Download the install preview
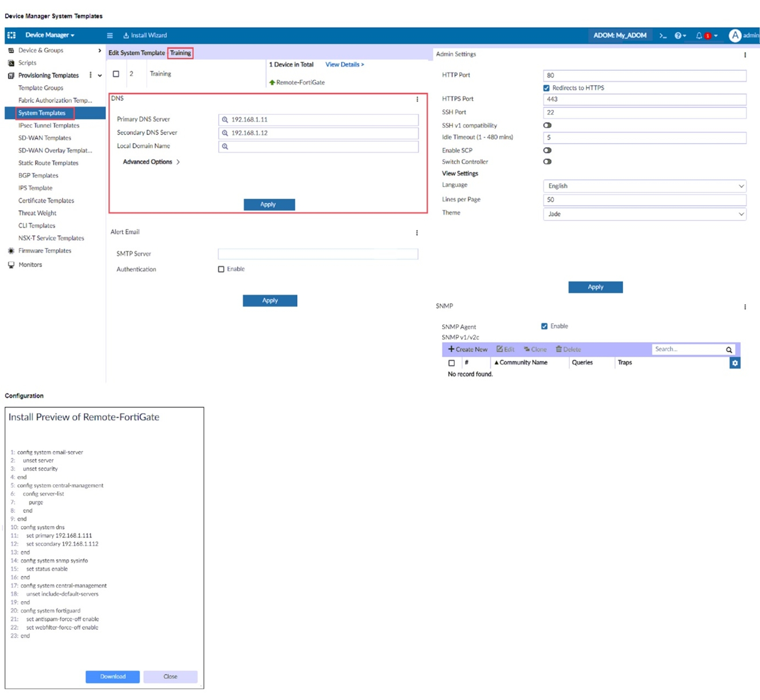 (x=113, y=676)
